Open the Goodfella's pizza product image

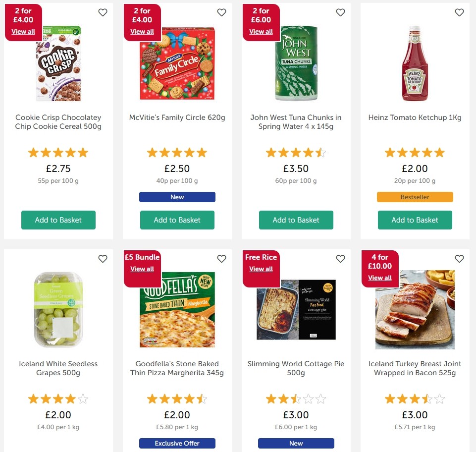pos(177,309)
